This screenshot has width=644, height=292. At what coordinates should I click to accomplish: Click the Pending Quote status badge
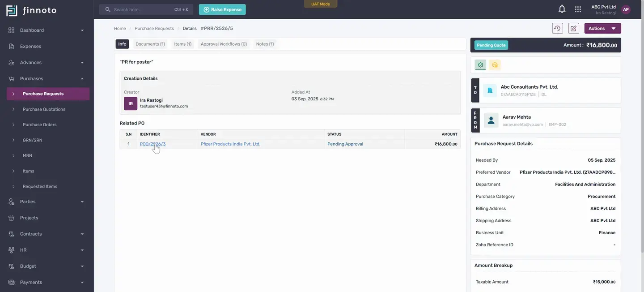click(x=491, y=45)
